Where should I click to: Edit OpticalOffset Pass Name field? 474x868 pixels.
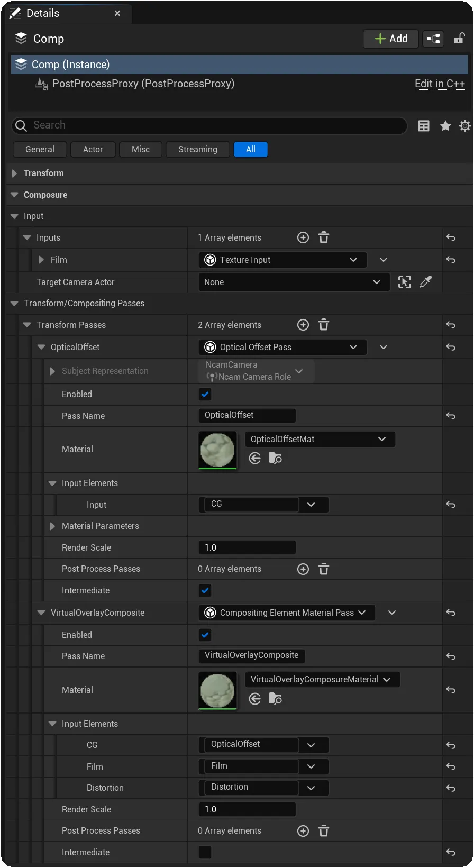coord(247,415)
